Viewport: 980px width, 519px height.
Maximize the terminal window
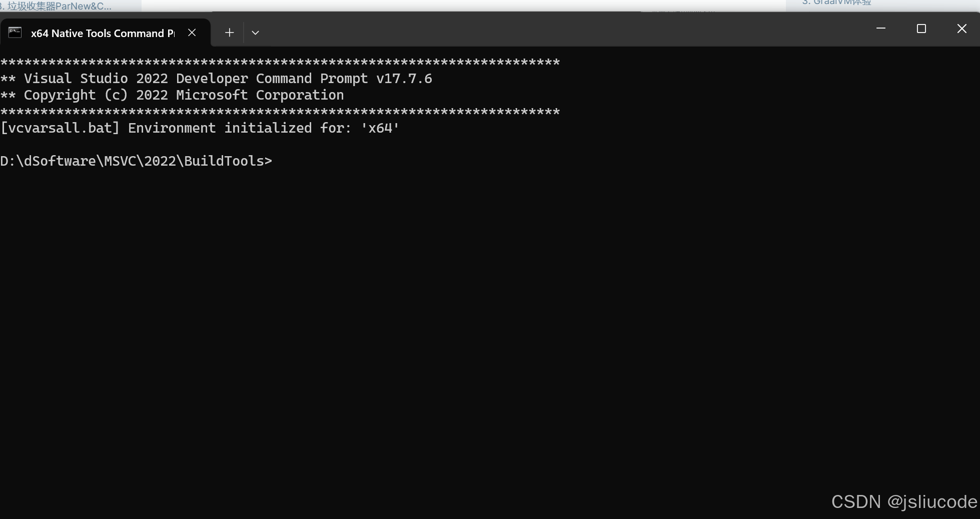[921, 29]
